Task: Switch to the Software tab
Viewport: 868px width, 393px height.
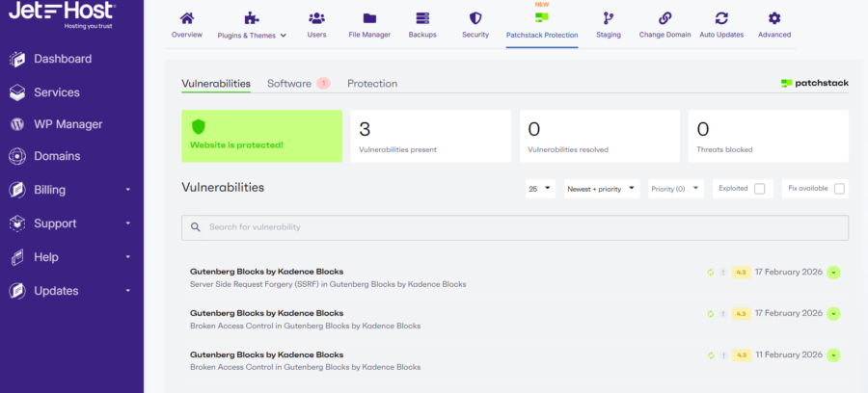Action: 289,84
